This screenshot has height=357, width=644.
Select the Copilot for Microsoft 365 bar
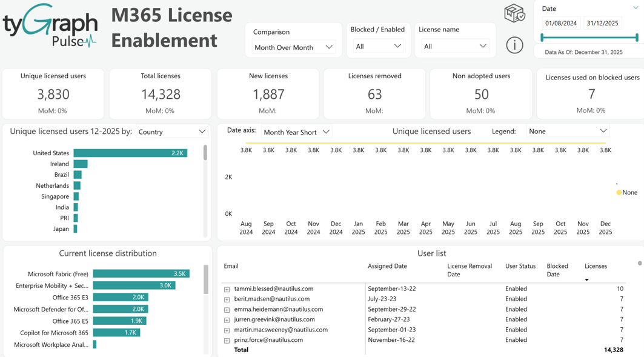[x=117, y=332]
